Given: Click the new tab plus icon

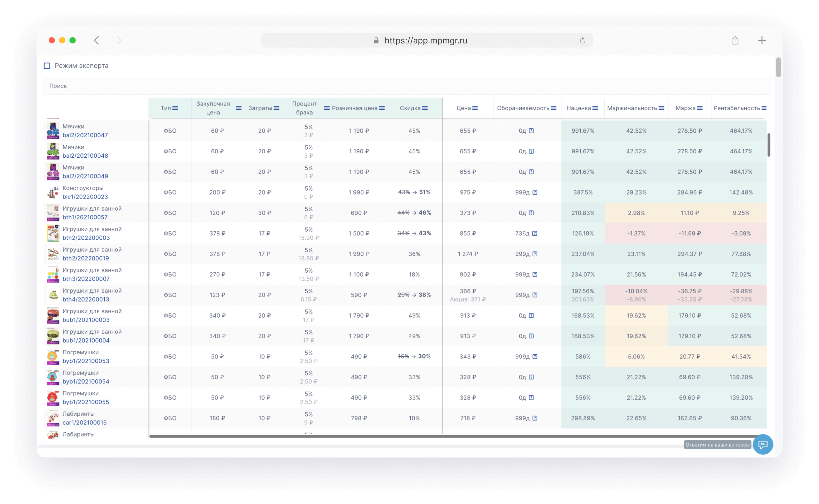Looking at the screenshot, I should (762, 41).
